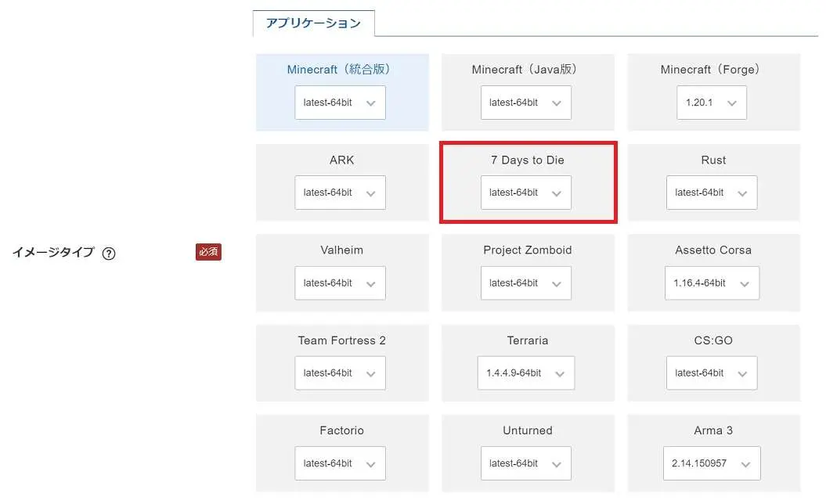The width and height of the screenshot is (826, 504).
Task: Select the Project Zomboid tile
Action: pyautogui.click(x=527, y=250)
